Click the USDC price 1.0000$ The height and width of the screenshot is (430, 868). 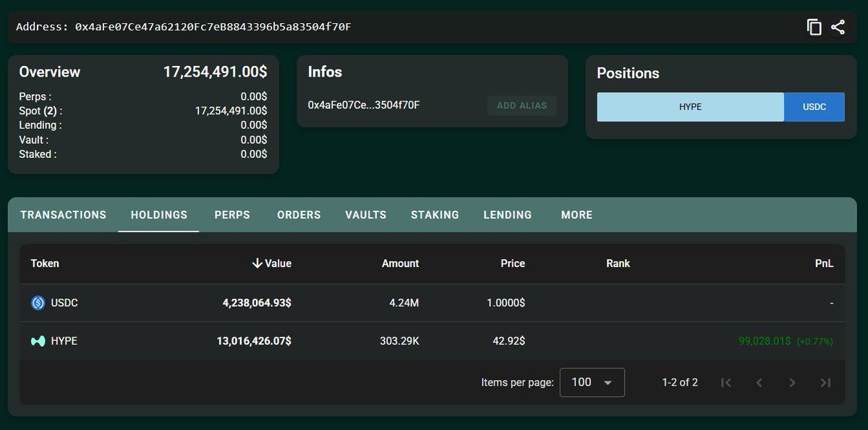pyautogui.click(x=506, y=303)
